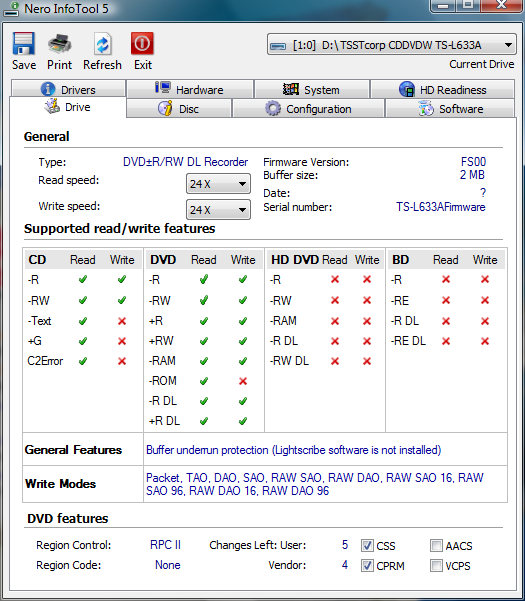Switch to the Disc tab

point(179,108)
